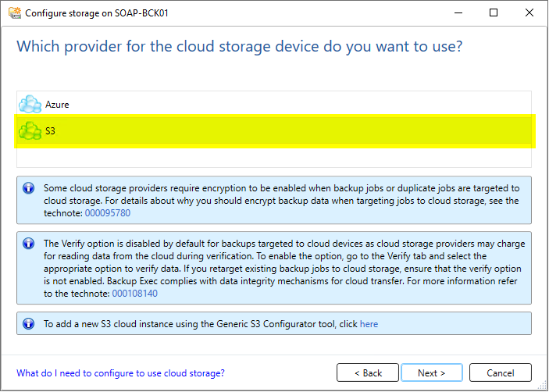Click the empty area of provider list
This screenshot has height=392, width=549.
(x=274, y=158)
